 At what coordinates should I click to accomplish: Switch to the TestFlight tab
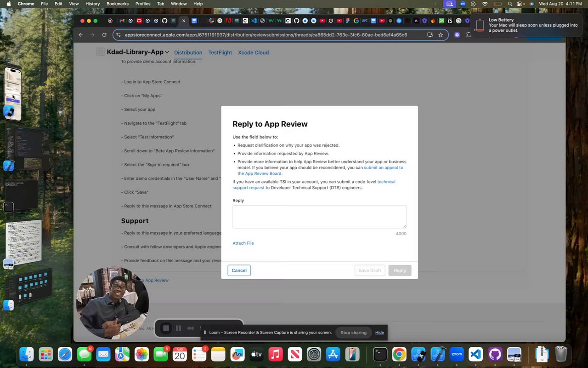220,52
